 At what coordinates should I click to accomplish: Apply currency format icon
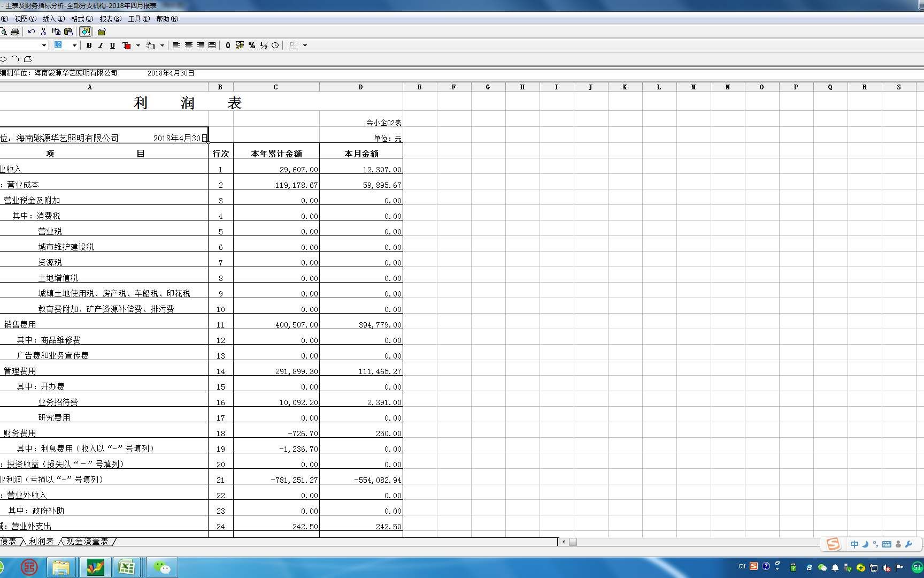(240, 45)
